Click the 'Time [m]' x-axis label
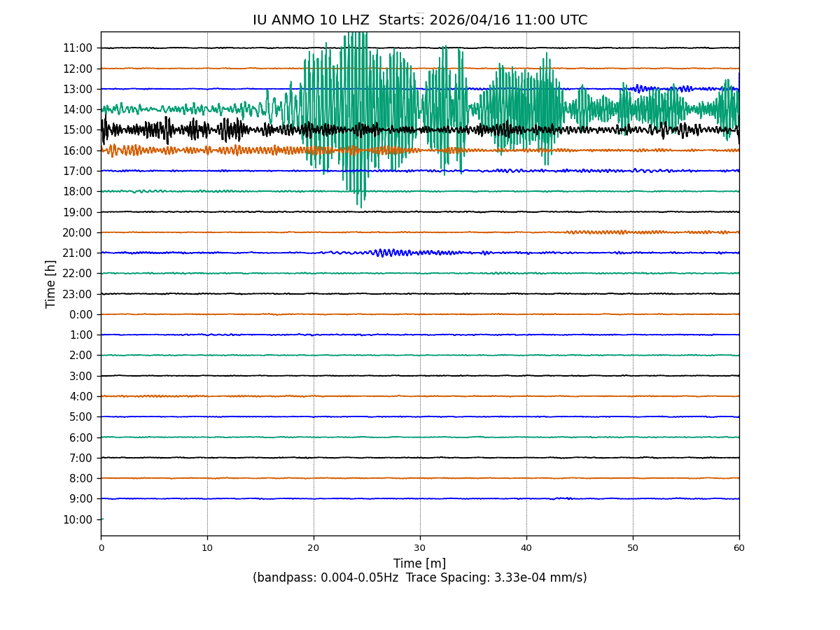This screenshot has width=840, height=630. click(x=419, y=563)
